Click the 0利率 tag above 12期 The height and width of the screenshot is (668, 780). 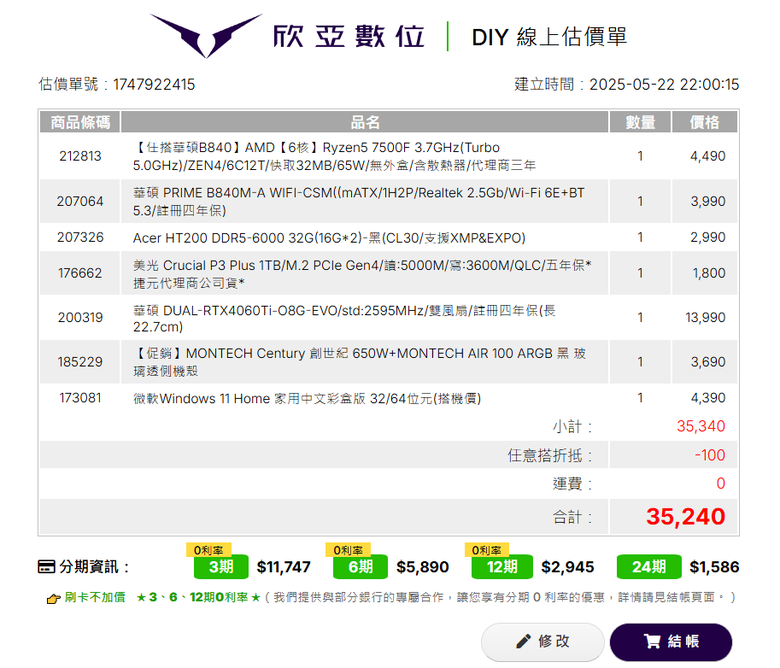[x=487, y=550]
